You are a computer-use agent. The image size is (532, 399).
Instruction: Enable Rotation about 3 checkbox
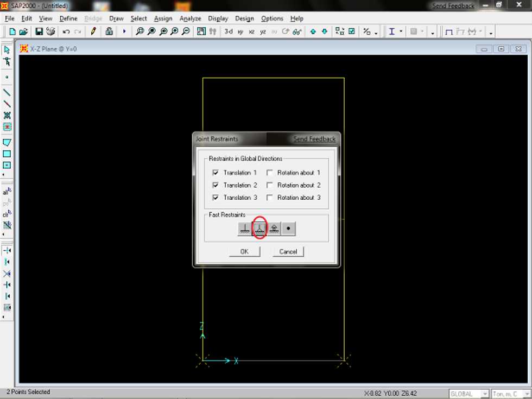pyautogui.click(x=269, y=198)
